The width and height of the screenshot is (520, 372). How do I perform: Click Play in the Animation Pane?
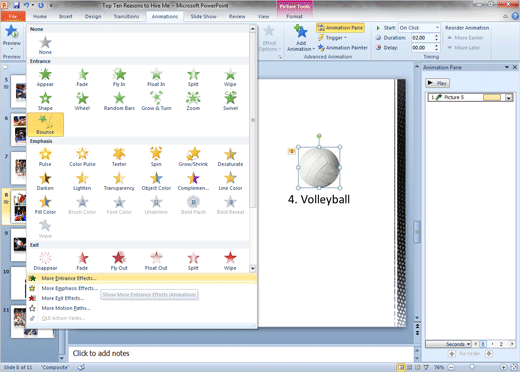[x=438, y=83]
